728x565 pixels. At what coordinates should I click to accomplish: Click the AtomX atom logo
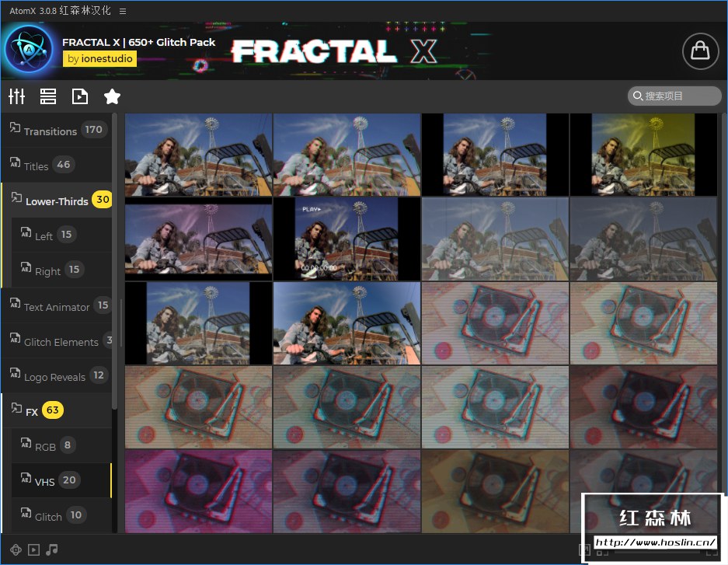click(x=30, y=49)
